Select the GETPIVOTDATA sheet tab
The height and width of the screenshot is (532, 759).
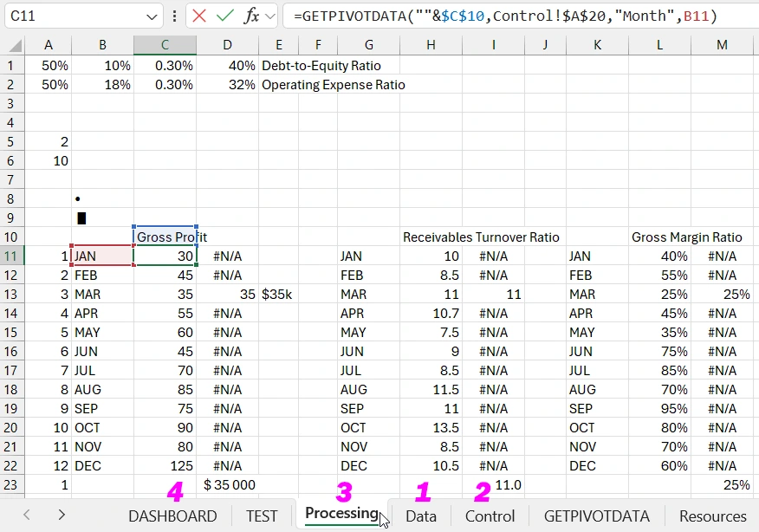(597, 516)
